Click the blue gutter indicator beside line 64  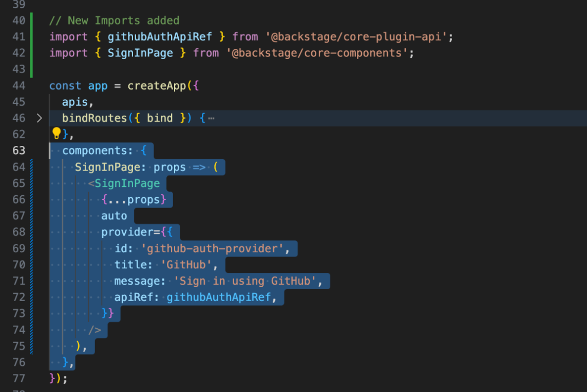[32, 166]
